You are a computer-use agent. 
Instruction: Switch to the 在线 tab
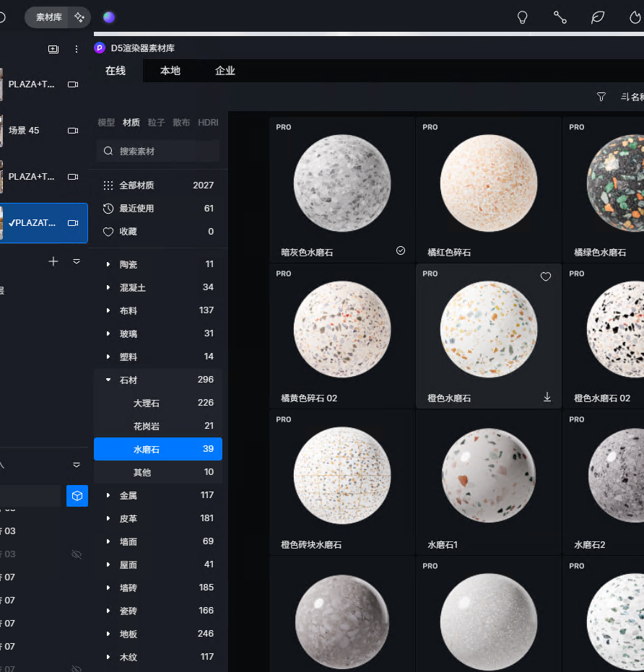click(x=116, y=71)
